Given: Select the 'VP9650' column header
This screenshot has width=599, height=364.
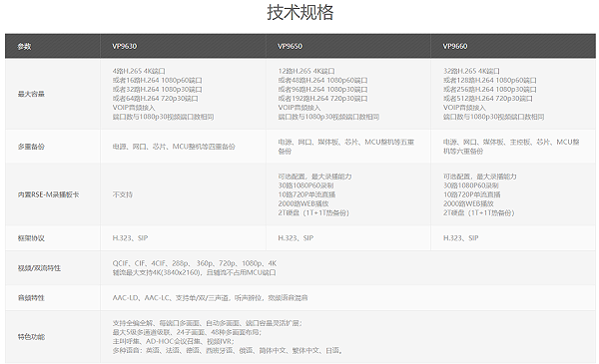Looking at the screenshot, I should click(x=290, y=46).
